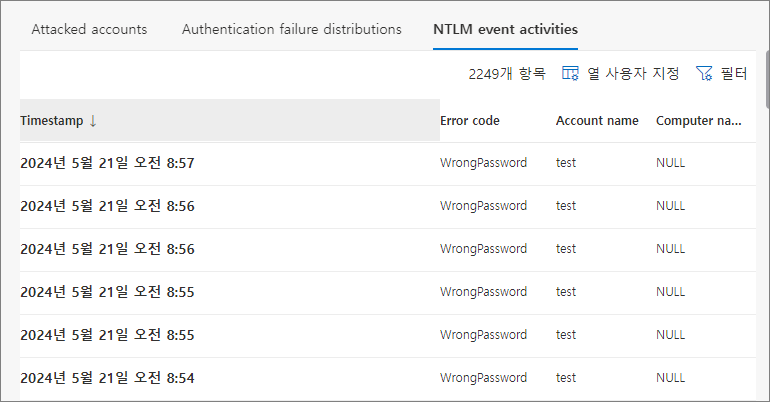Click the vertical scrollbar thumb

click(768, 79)
